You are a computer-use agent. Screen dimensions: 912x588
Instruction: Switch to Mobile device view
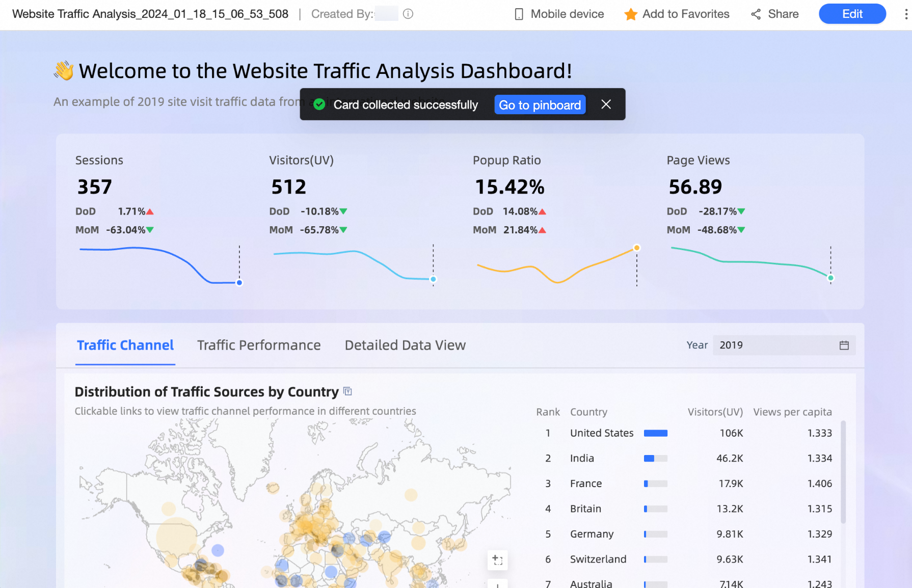tap(559, 14)
